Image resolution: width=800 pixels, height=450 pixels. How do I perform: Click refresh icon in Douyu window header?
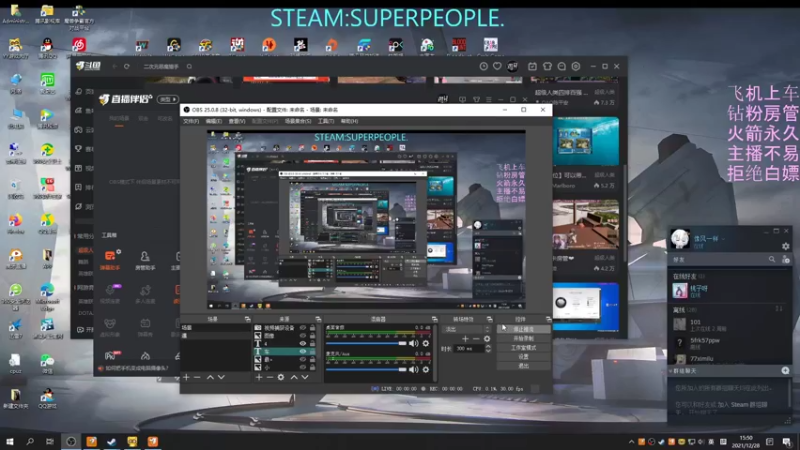127,66
